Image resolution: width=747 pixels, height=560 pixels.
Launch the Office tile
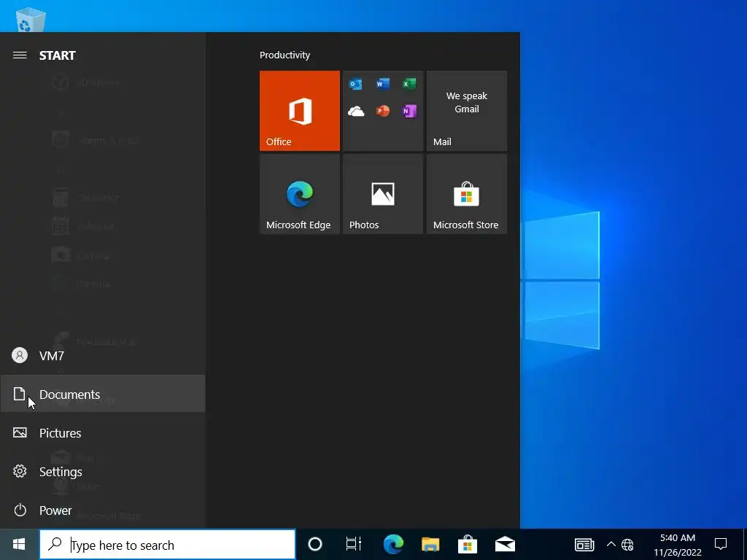click(x=300, y=111)
